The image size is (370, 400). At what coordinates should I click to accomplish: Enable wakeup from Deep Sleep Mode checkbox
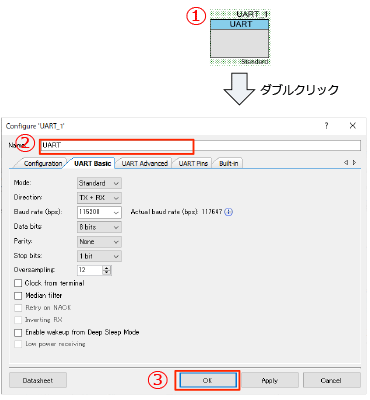pyautogui.click(x=18, y=333)
